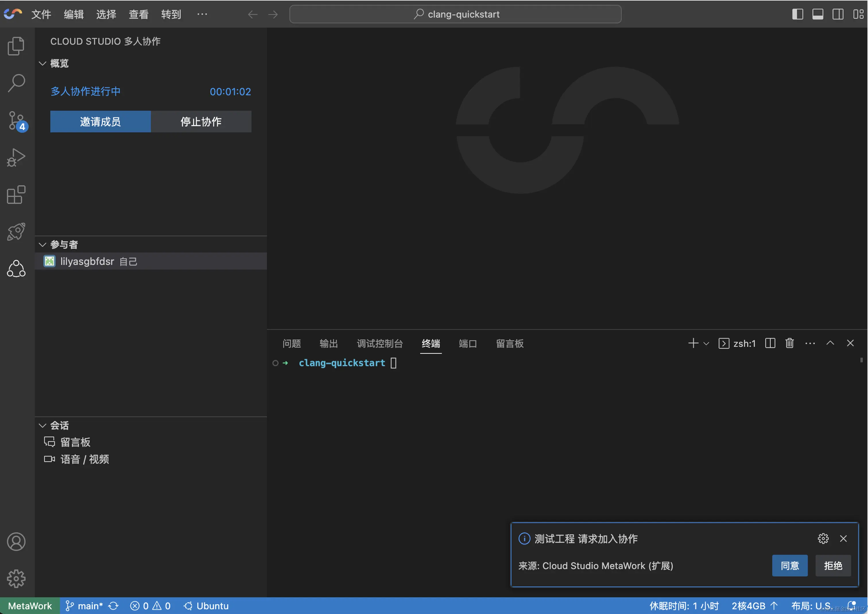
Task: Open new terminal profile dropdown arrow
Action: tap(706, 343)
